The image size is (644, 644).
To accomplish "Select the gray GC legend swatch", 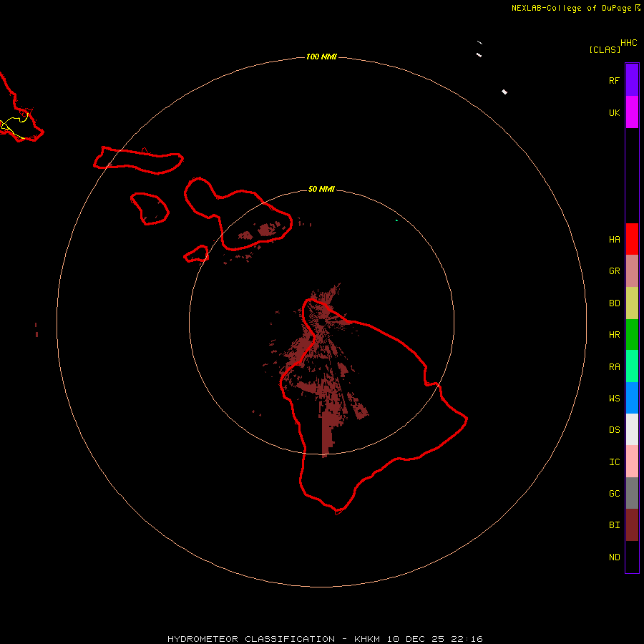I will 632,493.
